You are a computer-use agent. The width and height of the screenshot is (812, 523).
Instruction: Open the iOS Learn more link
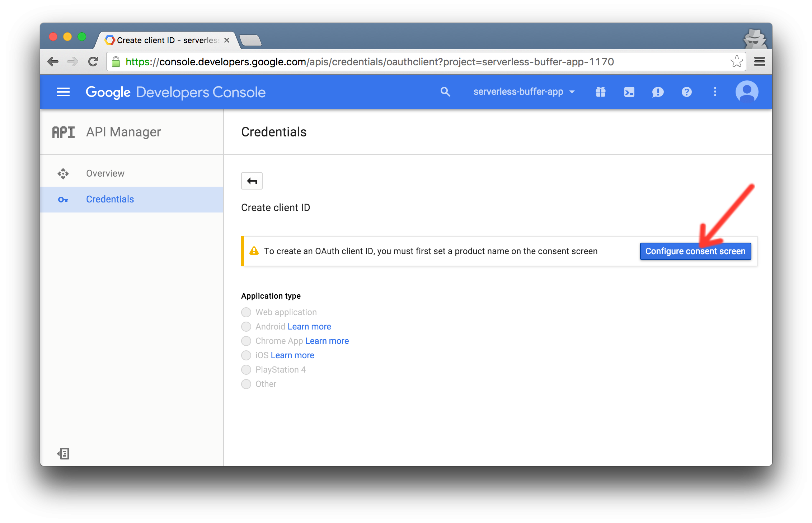pyautogui.click(x=292, y=355)
